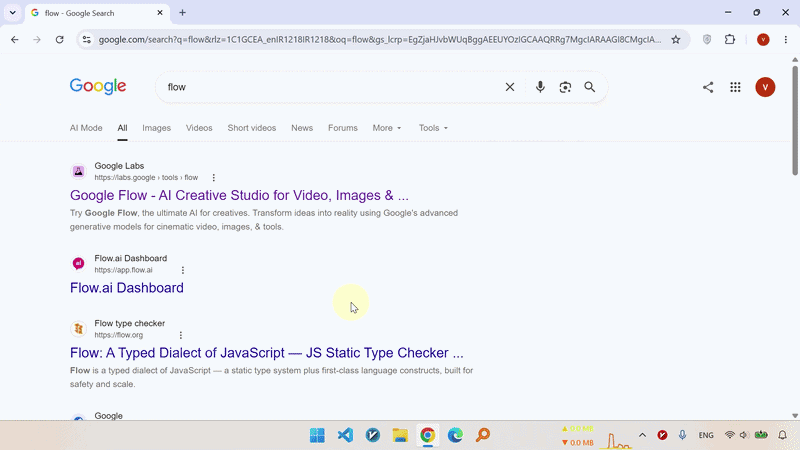Open more options for Google Labs result
Screen dimensions: 800x450
tap(214, 178)
